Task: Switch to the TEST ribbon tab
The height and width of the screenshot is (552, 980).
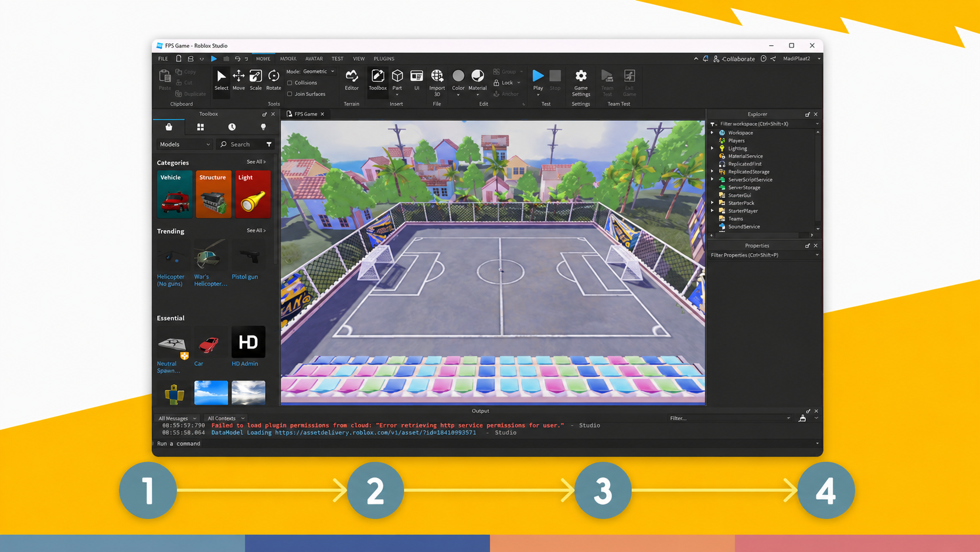Action: (x=338, y=59)
